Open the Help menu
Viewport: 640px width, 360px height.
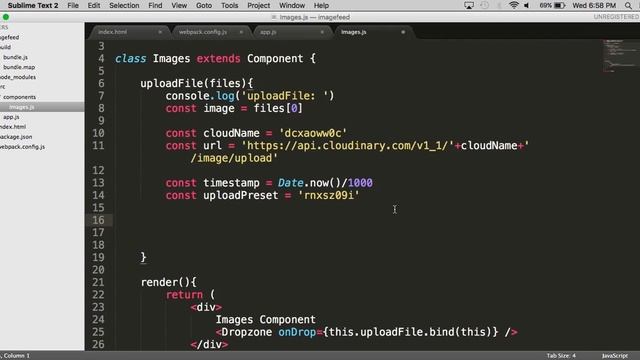point(321,5)
